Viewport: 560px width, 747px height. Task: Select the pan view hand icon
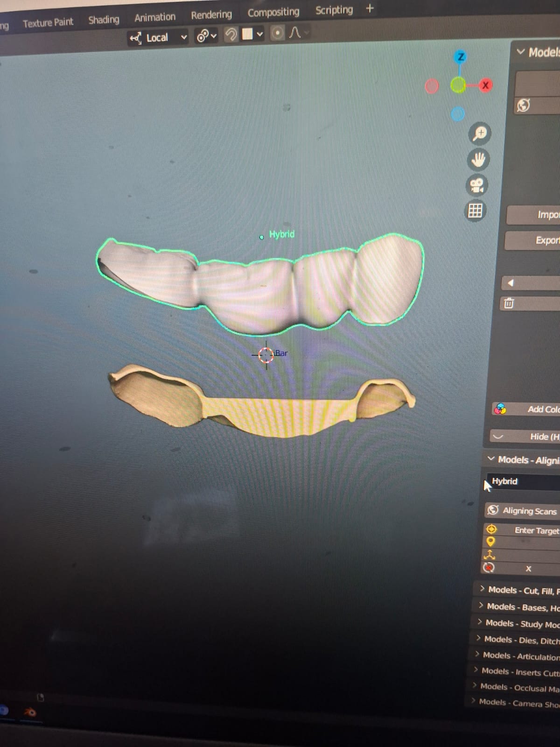(477, 160)
